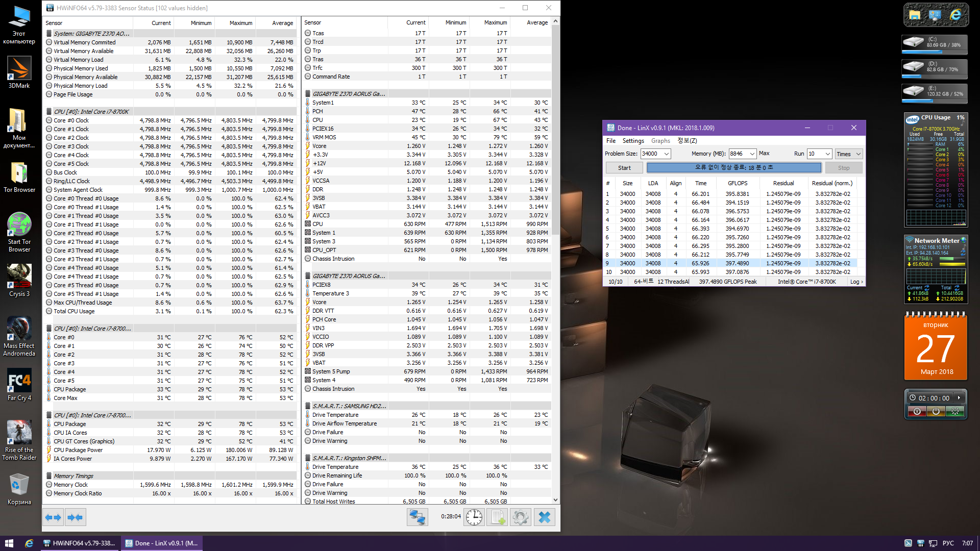
Task: Click the blue X close sensors icon
Action: [545, 517]
